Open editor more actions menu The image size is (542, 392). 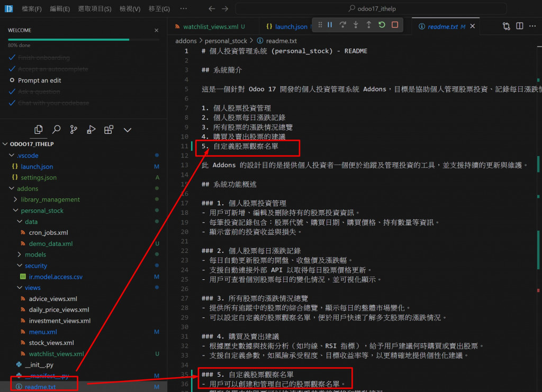[x=532, y=26]
